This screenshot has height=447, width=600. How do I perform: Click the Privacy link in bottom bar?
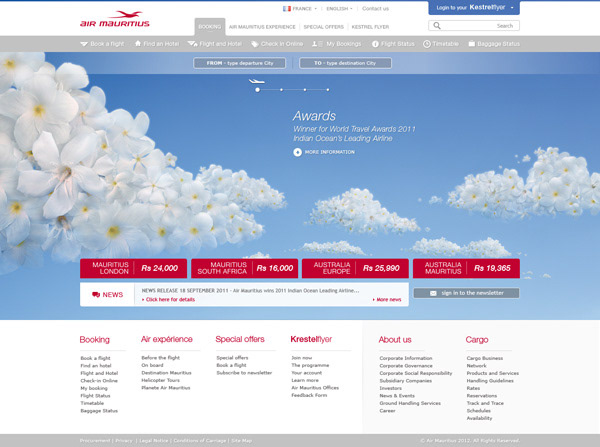point(124,441)
